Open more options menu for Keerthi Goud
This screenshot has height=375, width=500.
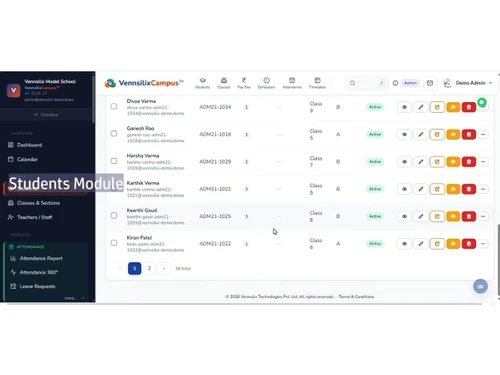pos(483,216)
